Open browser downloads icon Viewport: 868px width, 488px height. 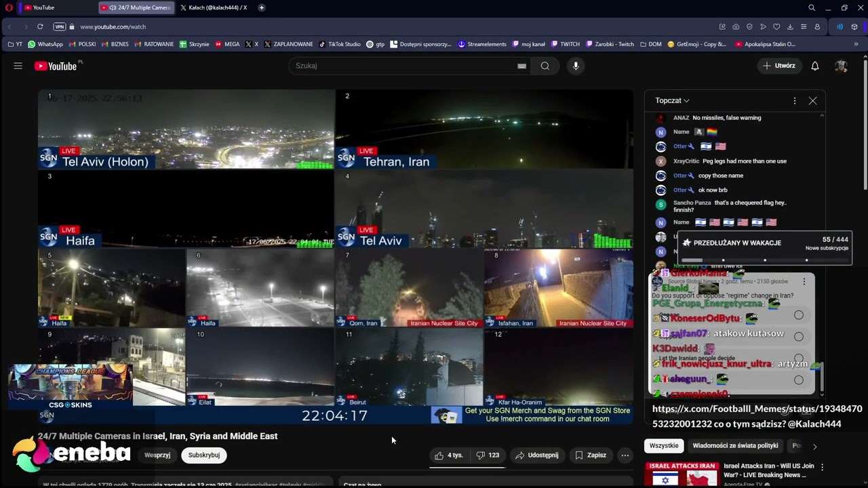point(790,26)
